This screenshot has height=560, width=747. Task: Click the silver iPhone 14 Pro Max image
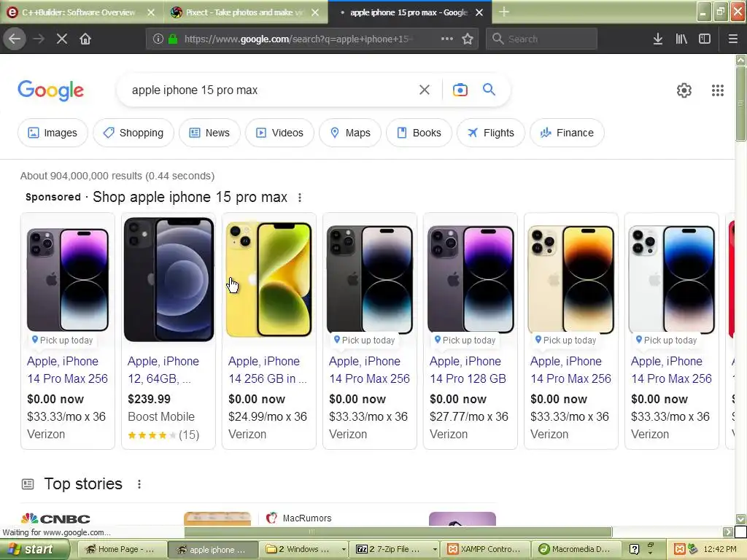(x=672, y=279)
